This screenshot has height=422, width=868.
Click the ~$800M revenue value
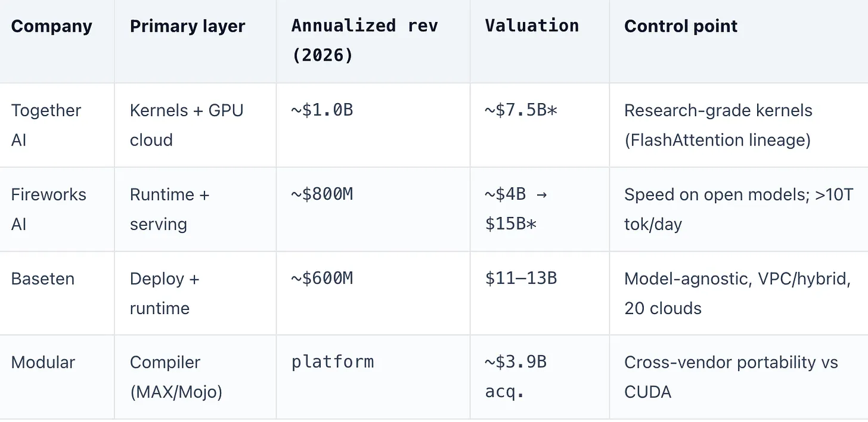pyautogui.click(x=322, y=194)
